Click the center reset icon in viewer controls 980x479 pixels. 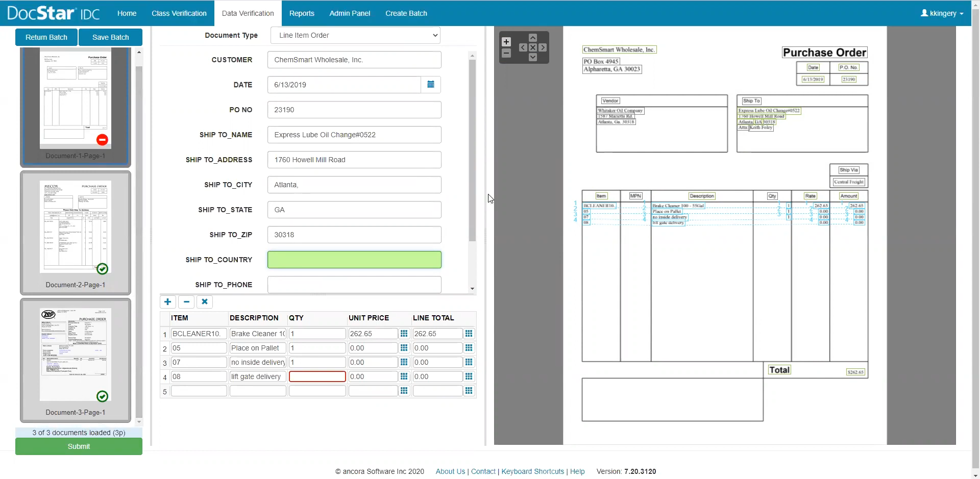(x=532, y=47)
